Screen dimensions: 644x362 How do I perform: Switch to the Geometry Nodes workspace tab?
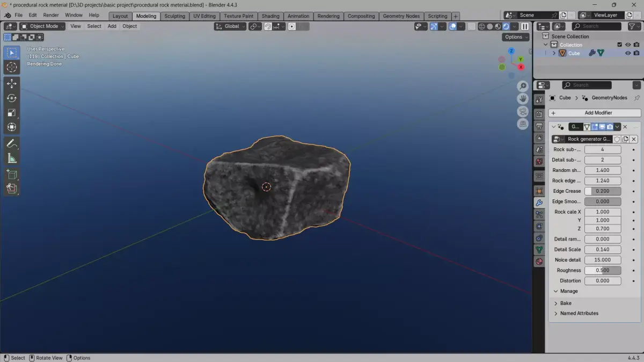[x=401, y=16]
